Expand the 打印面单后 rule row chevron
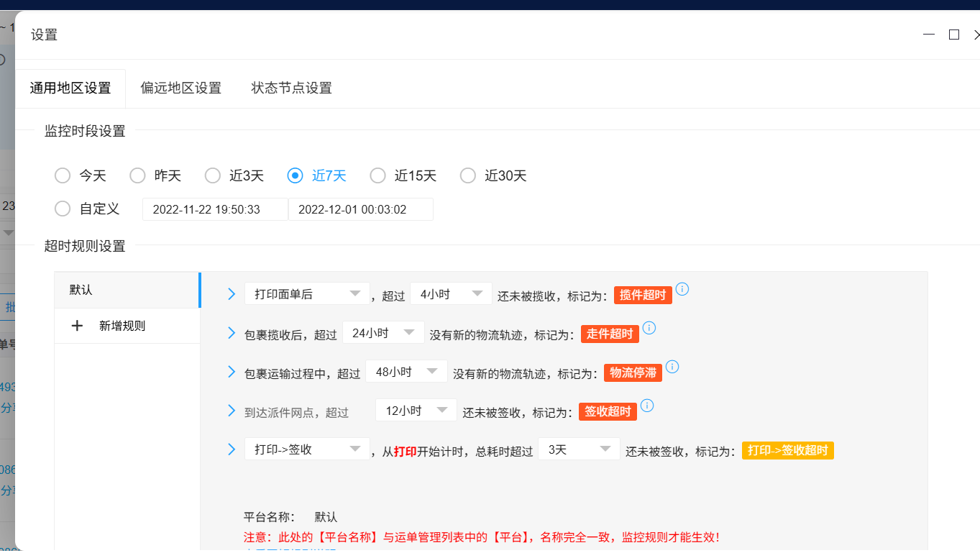The height and width of the screenshot is (553, 980). (x=232, y=293)
